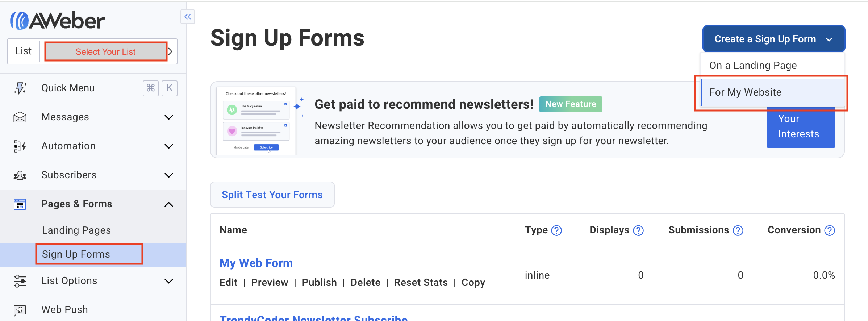Screen dimensions: 868x321
Task: Open the Conversion column help icon
Action: click(x=830, y=230)
